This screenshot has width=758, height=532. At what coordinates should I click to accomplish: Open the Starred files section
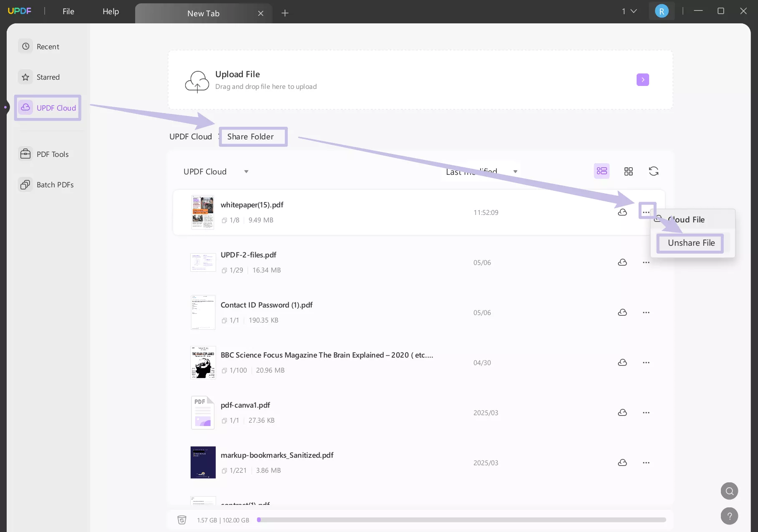(40, 77)
